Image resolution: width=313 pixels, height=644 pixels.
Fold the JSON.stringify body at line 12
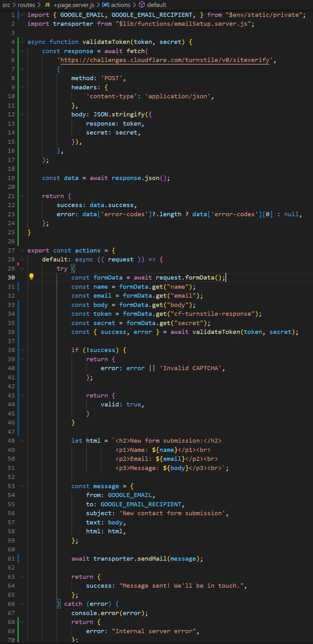point(22,114)
